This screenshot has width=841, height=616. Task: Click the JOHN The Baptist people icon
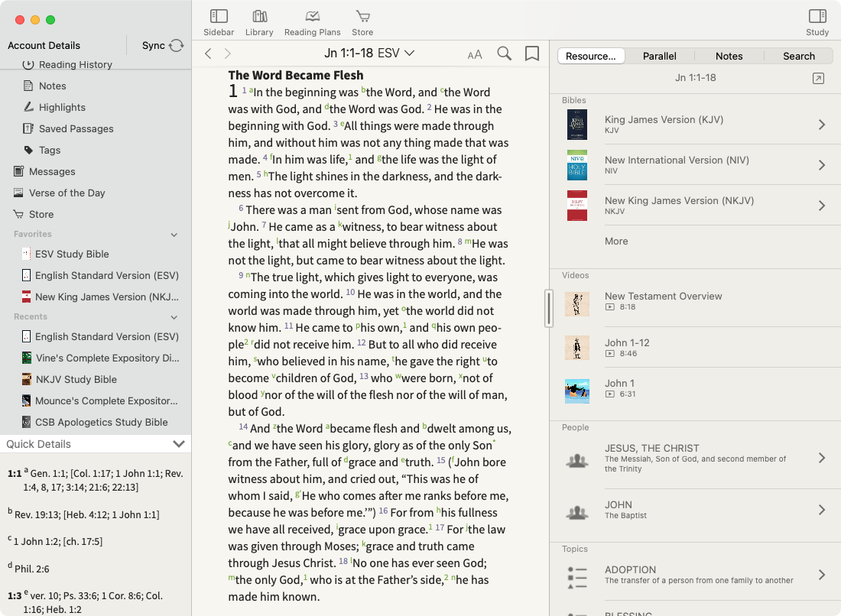(577, 513)
